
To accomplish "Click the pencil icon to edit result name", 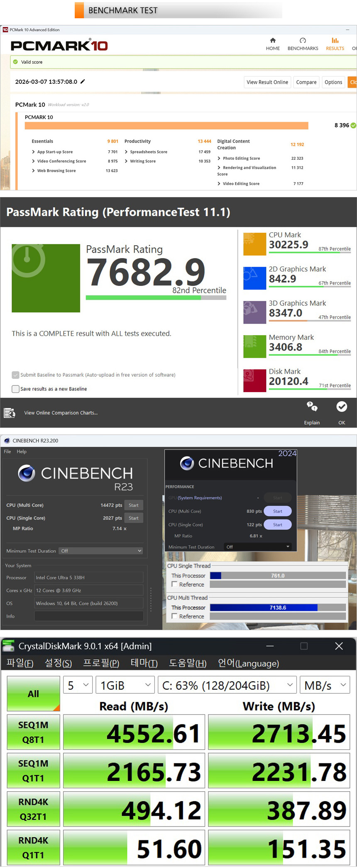I will 83,82.
